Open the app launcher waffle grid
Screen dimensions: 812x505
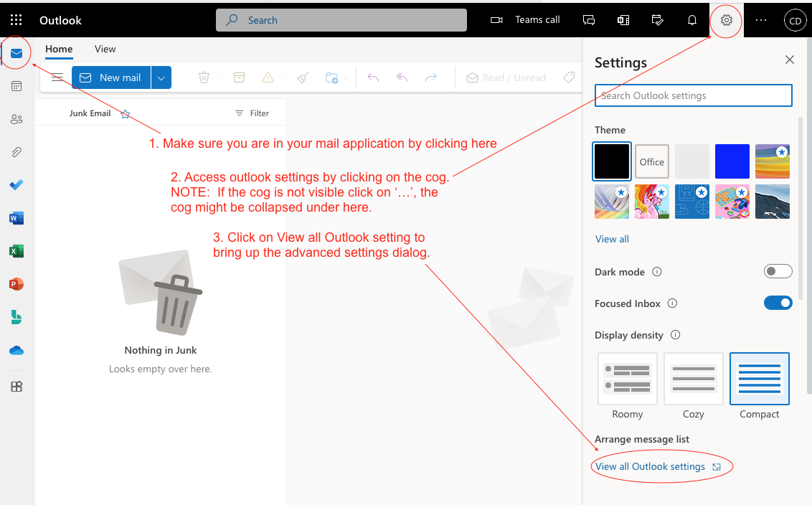click(16, 20)
